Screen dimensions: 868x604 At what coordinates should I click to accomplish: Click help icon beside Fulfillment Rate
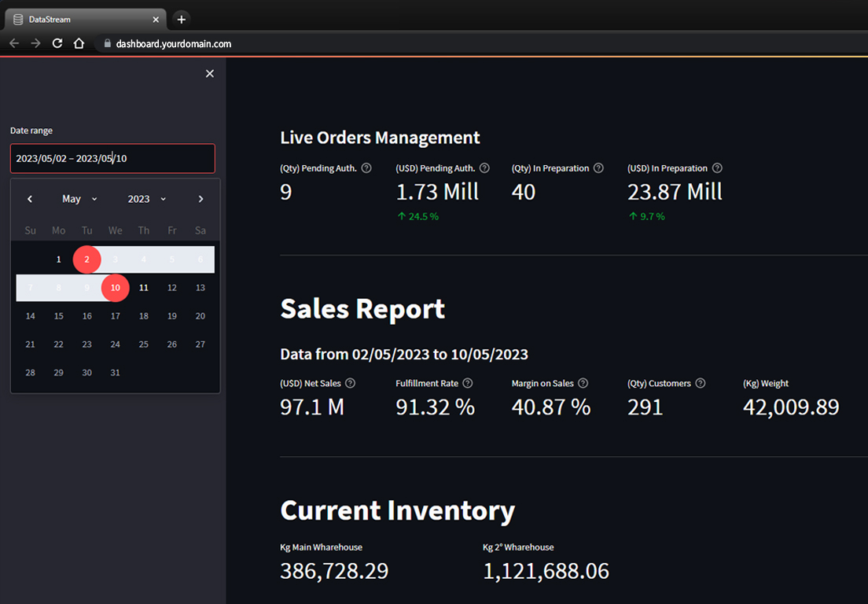coord(468,383)
